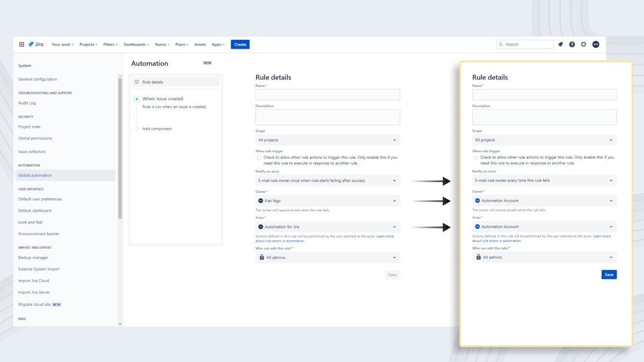Viewport: 644px width, 362px height.
Task: Open Default dashboard in sidebar
Action: (x=35, y=211)
